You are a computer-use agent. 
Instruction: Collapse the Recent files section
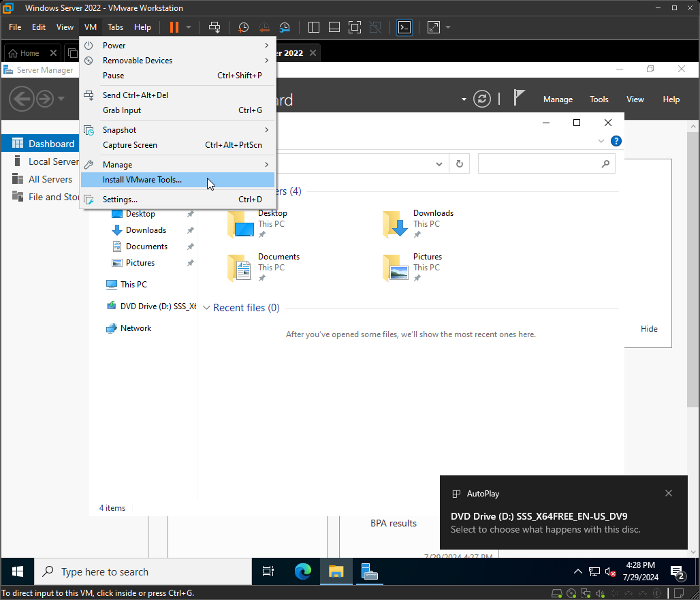[x=207, y=308]
